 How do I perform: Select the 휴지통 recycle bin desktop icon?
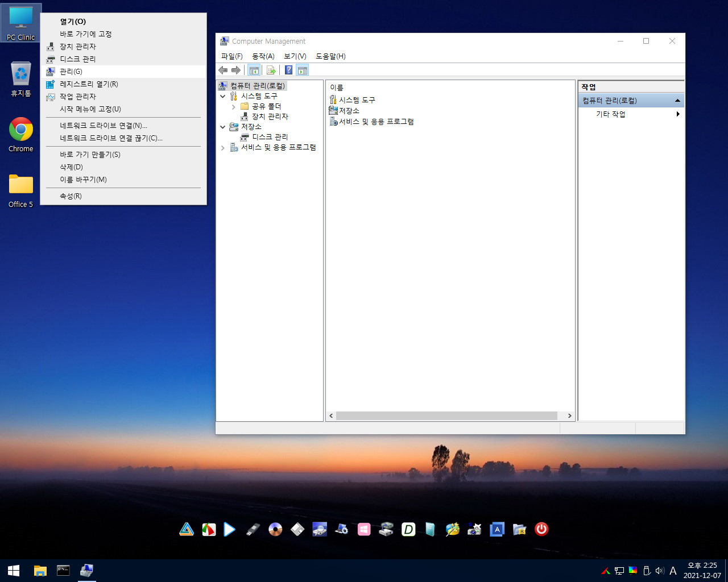coord(21,79)
